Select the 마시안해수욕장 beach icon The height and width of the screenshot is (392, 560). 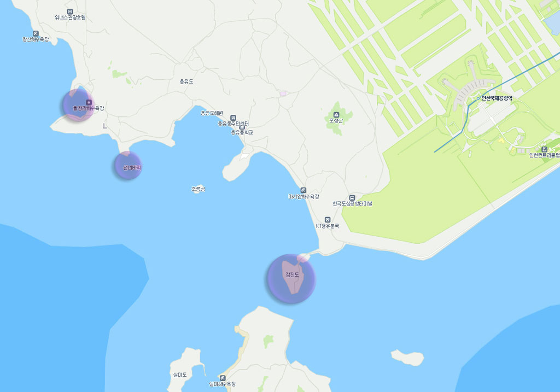coord(303,190)
